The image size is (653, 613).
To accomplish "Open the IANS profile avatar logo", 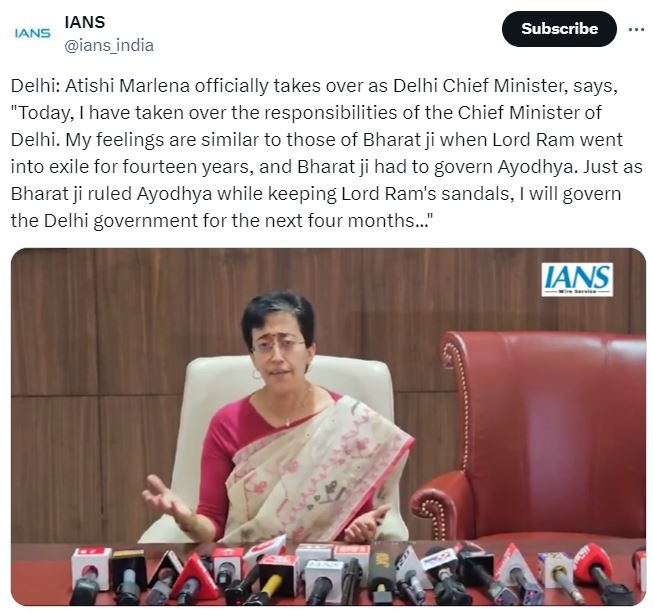I will pos(32,33).
